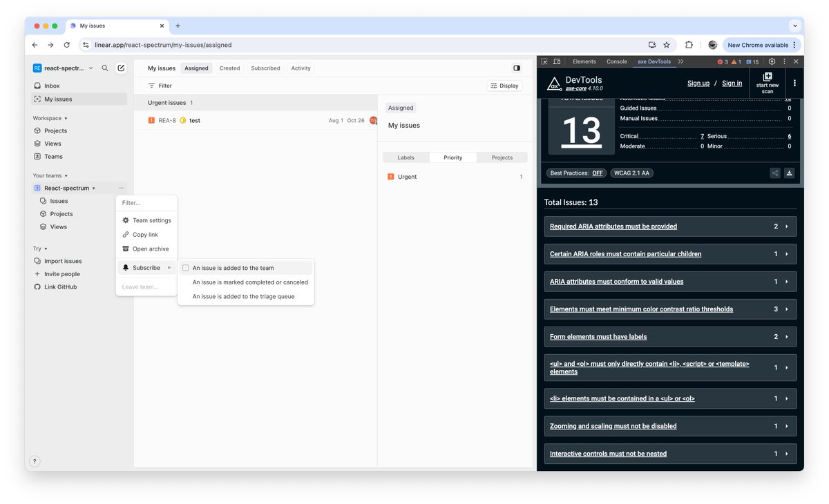Toggle the right side panel in Linear
The height and width of the screenshot is (504, 829).
click(x=517, y=68)
